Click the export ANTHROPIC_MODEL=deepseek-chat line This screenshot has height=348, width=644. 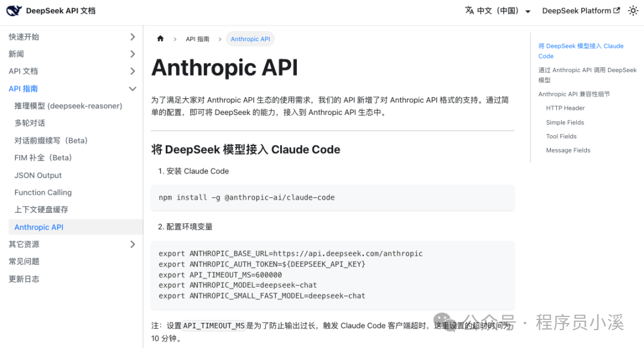[237, 285]
